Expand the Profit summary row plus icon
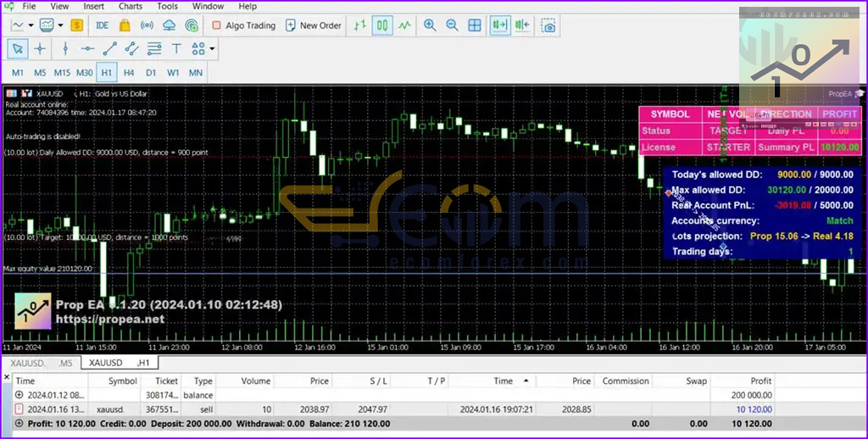This screenshot has height=439, width=868. 20,424
